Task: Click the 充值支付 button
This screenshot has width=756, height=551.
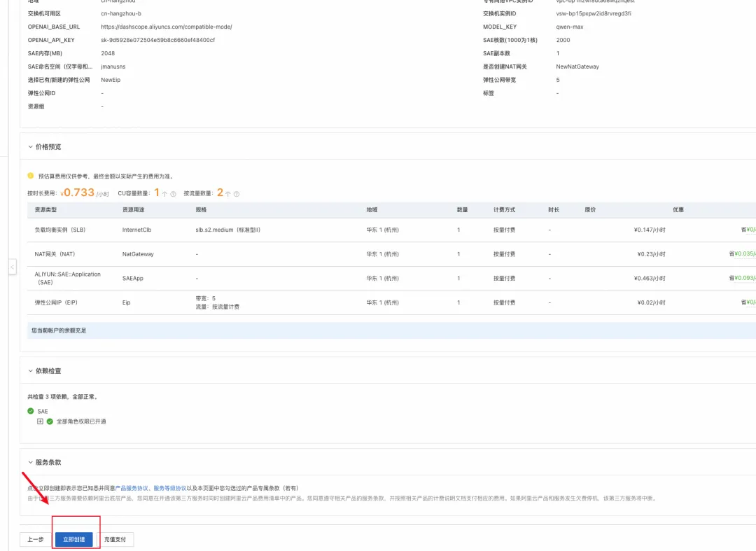Action: point(115,539)
